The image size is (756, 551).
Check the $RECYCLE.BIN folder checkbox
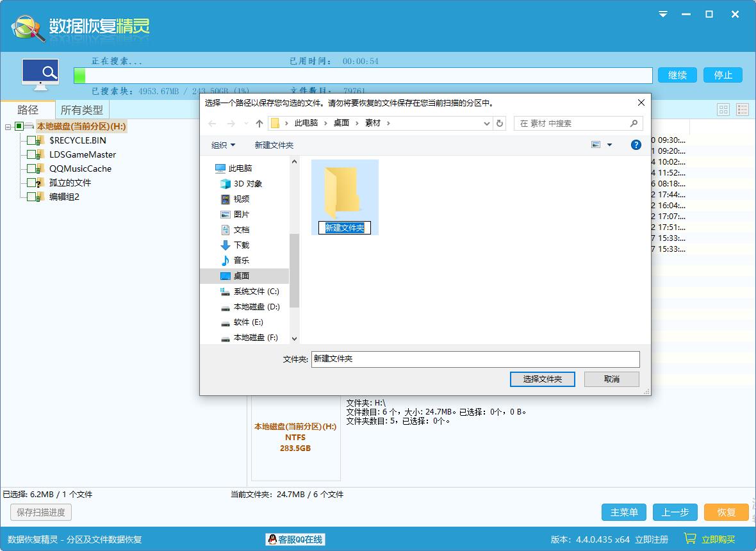(x=31, y=140)
